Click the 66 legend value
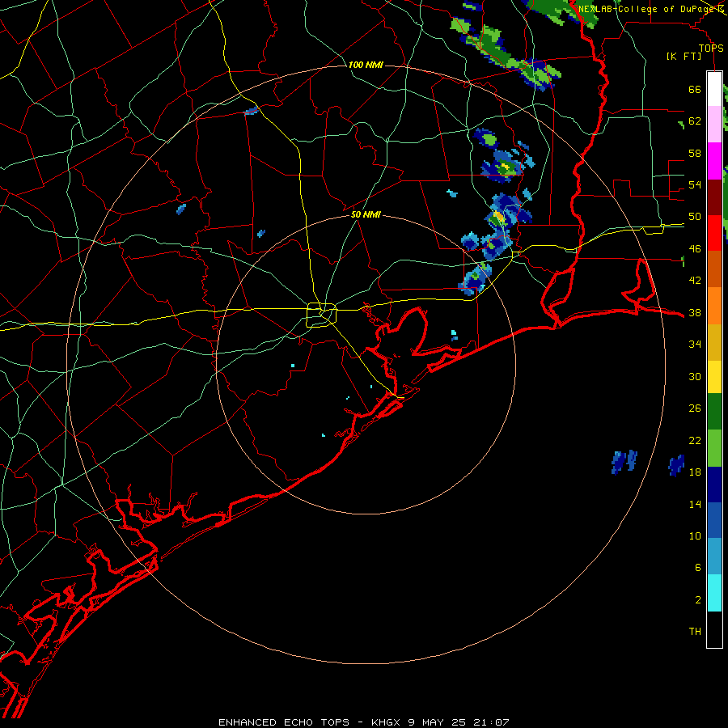This screenshot has width=728, height=728. click(x=695, y=89)
